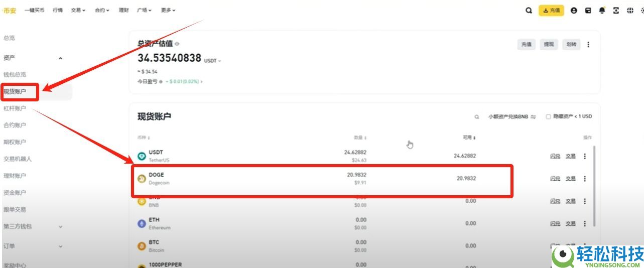
Task: Collapse the 资产 section in sidebar
Action: (x=60, y=58)
